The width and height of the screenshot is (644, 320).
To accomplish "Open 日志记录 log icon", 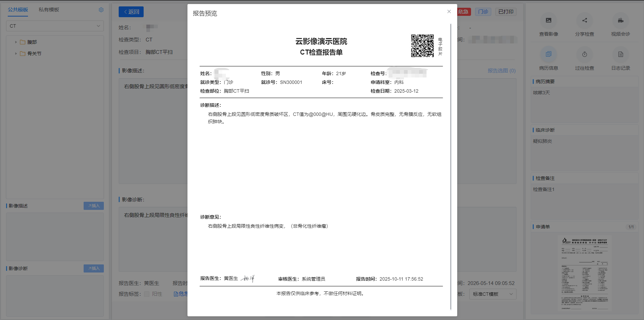I will (x=620, y=54).
